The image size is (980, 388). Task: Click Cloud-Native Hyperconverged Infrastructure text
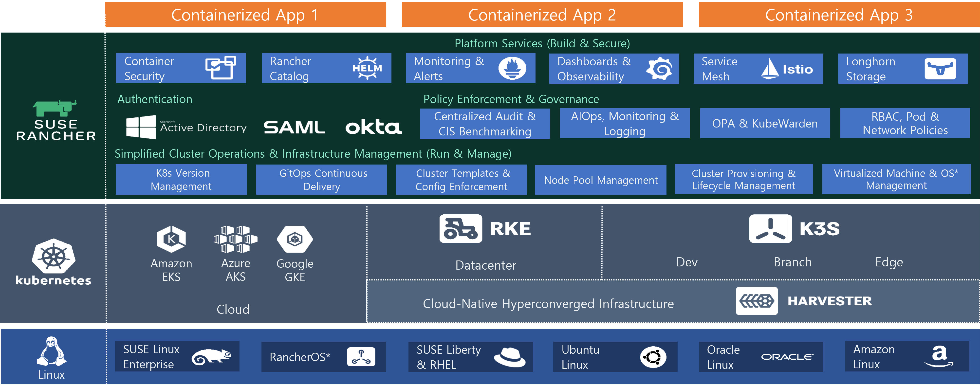[x=548, y=304]
